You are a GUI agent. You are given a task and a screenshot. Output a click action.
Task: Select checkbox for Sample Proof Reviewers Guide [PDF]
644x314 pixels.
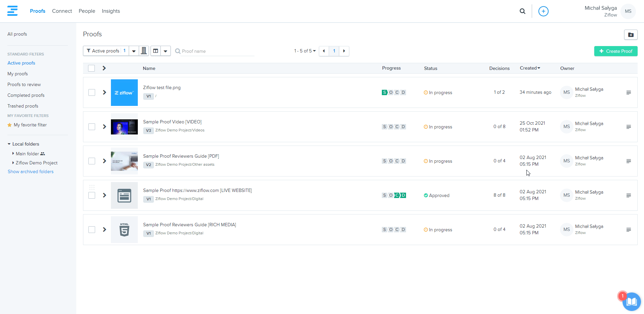tap(92, 161)
